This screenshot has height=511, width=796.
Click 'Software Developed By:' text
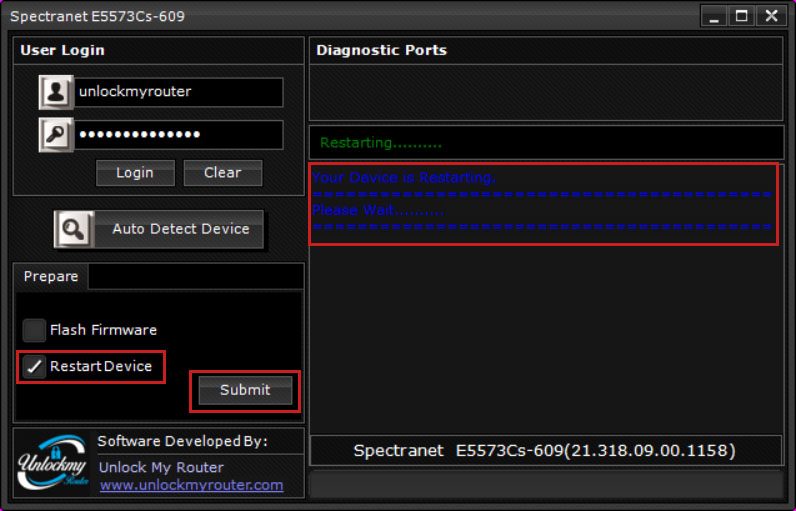[182, 441]
